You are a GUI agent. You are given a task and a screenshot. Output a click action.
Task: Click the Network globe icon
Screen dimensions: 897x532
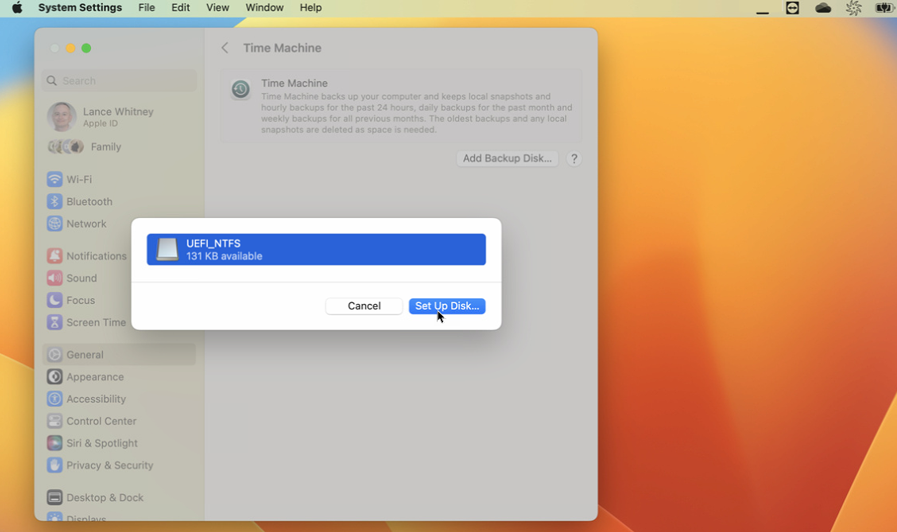click(x=54, y=224)
